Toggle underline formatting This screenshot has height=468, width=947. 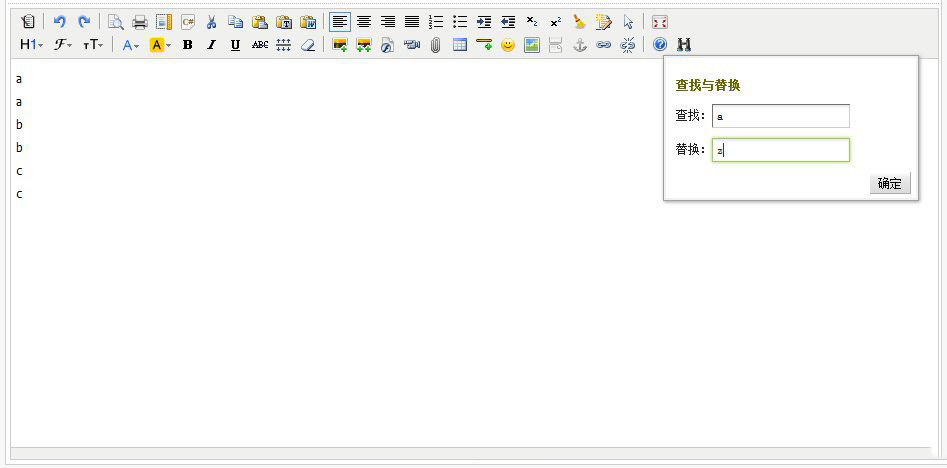pos(235,45)
